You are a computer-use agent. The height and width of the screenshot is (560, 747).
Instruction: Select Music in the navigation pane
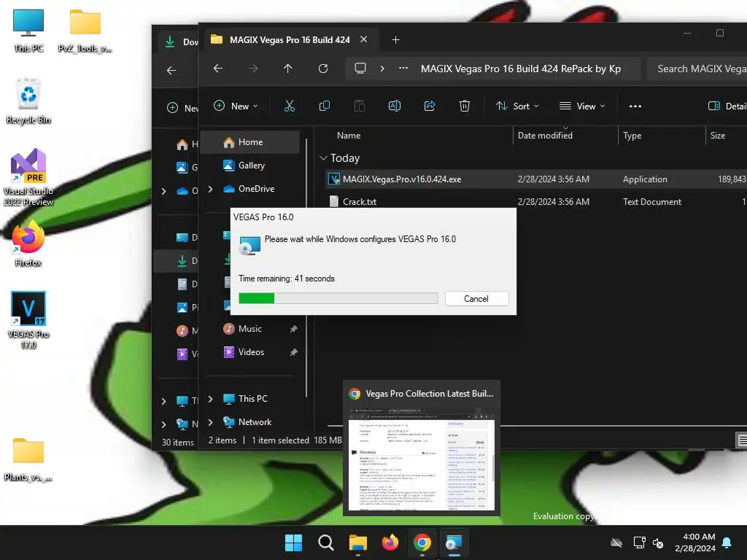(250, 329)
